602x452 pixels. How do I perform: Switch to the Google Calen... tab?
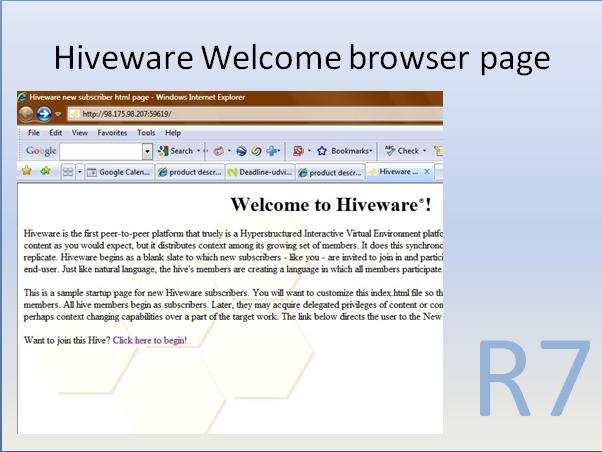(x=119, y=172)
